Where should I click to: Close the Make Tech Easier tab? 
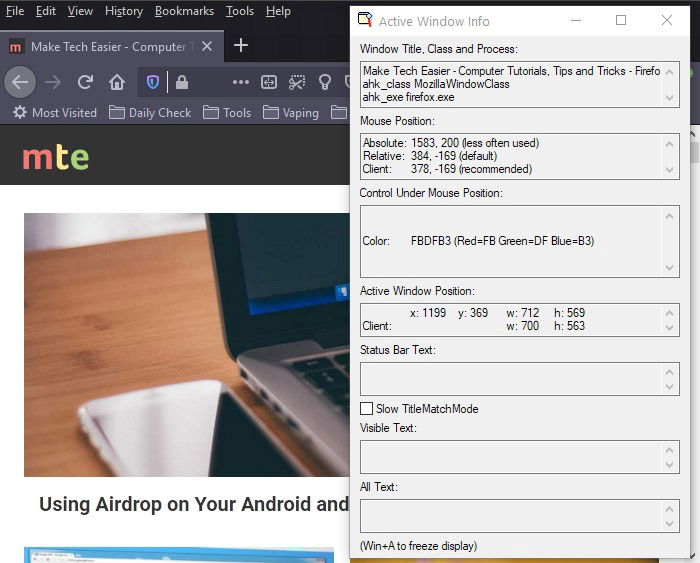click(207, 46)
